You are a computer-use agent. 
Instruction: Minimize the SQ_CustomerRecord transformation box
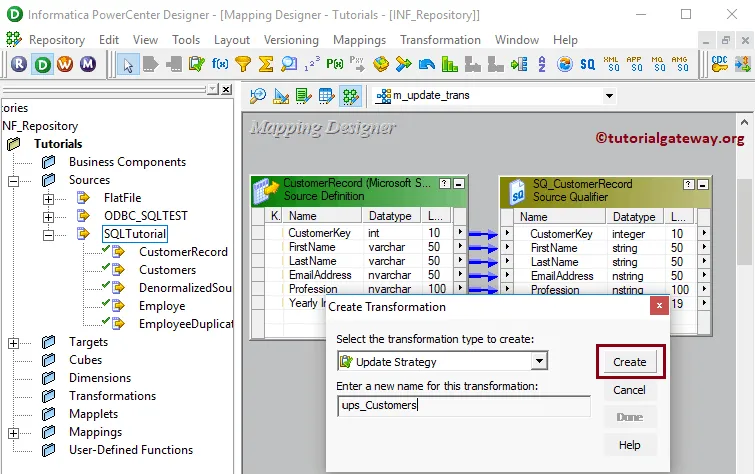pyautogui.click(x=703, y=184)
